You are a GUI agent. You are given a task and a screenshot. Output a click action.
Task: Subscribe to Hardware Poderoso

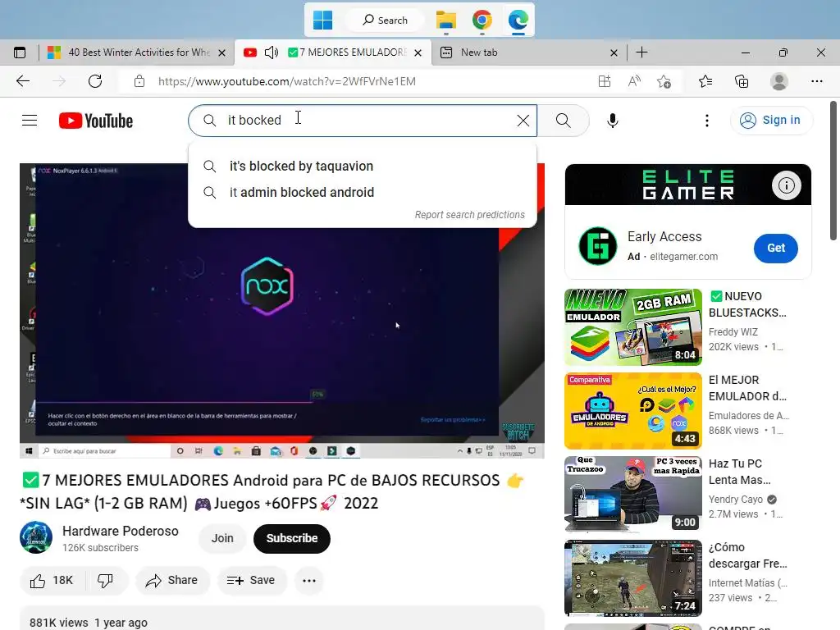coord(291,538)
